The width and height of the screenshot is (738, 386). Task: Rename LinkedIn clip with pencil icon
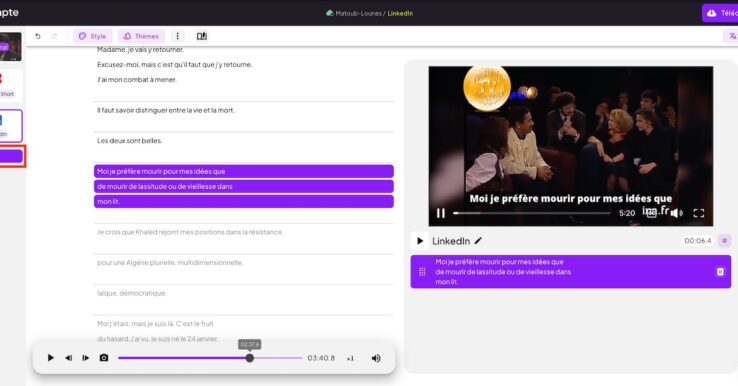(x=478, y=241)
